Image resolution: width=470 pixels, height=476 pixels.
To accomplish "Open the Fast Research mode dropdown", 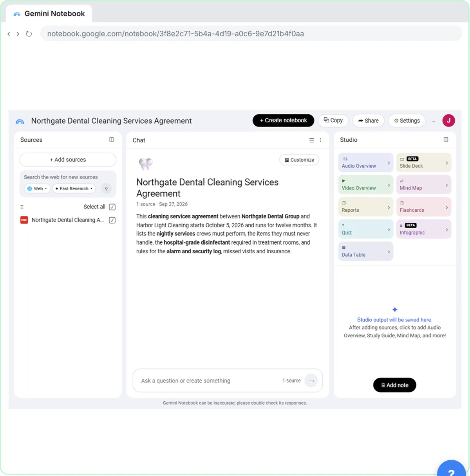I will click(74, 189).
